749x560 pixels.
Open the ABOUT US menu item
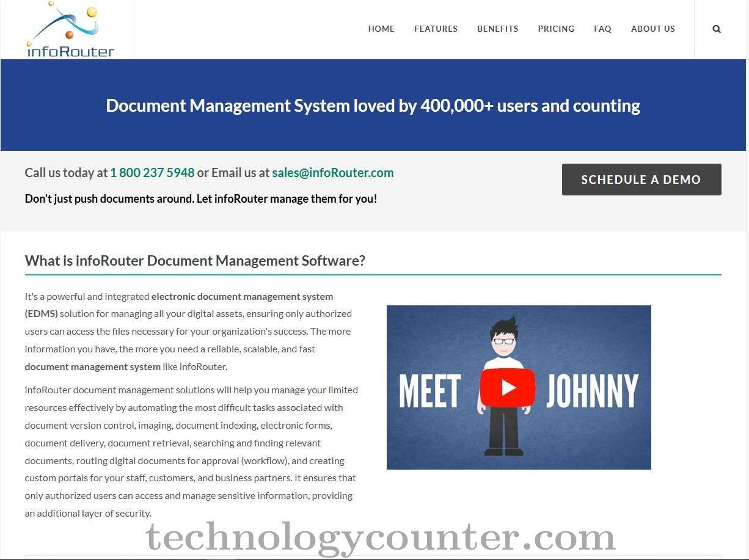point(652,29)
